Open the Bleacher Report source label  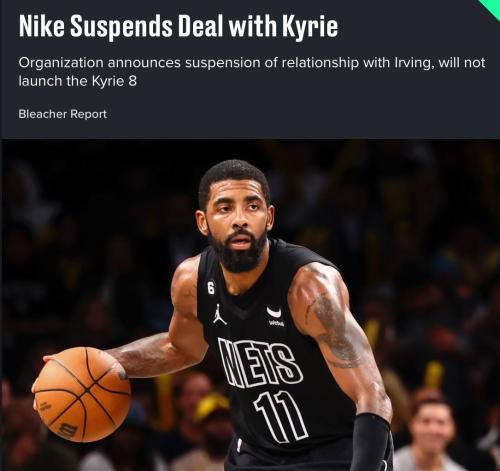pos(63,114)
